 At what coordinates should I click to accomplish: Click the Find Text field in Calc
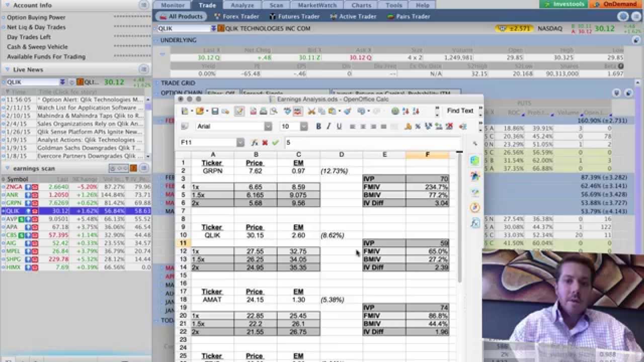click(460, 111)
